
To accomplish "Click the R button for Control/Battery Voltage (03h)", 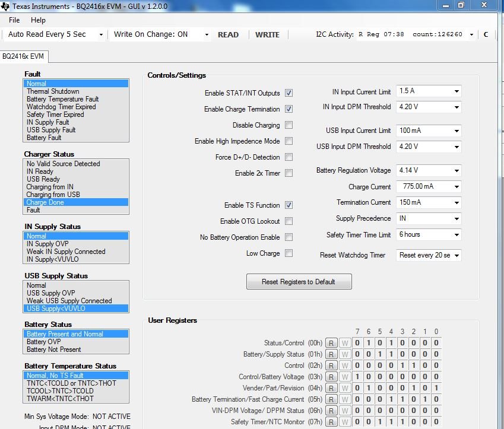I will tap(331, 377).
